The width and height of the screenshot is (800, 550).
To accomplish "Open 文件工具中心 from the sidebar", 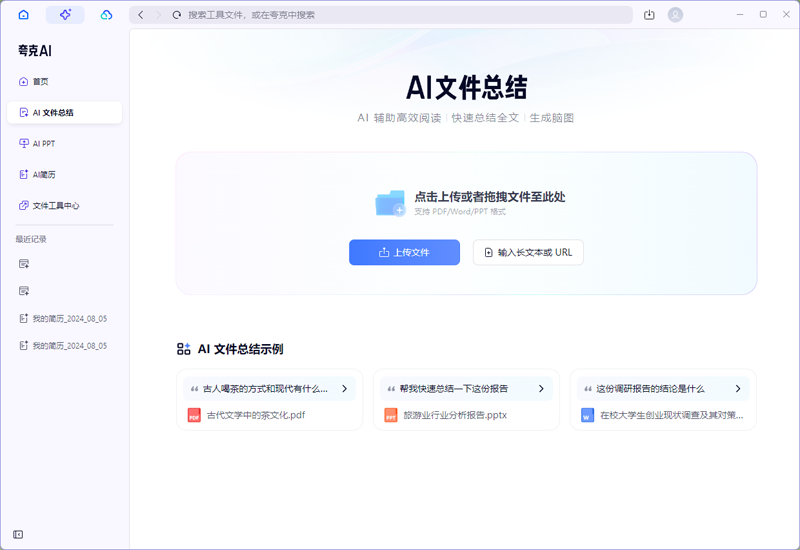I will pos(65,206).
